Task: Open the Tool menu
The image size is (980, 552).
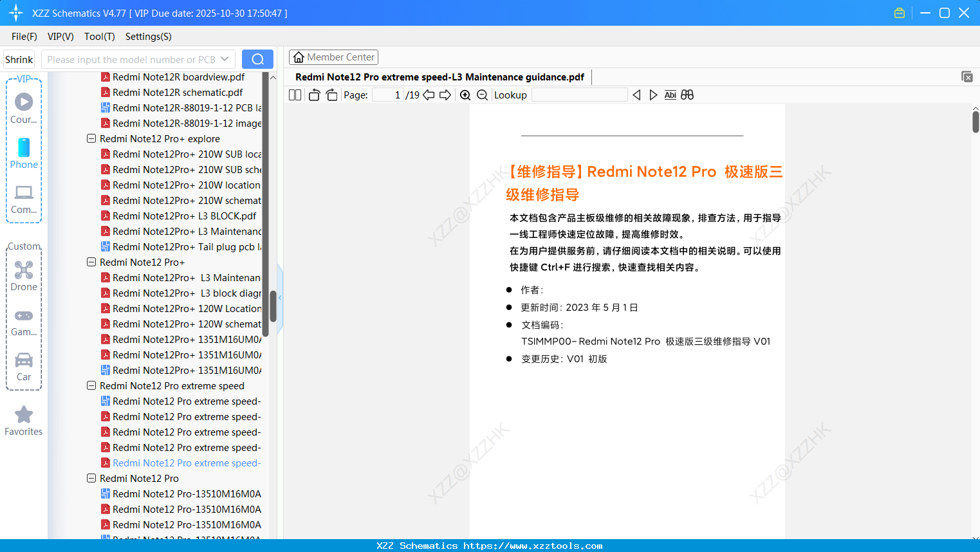Action: coord(99,37)
